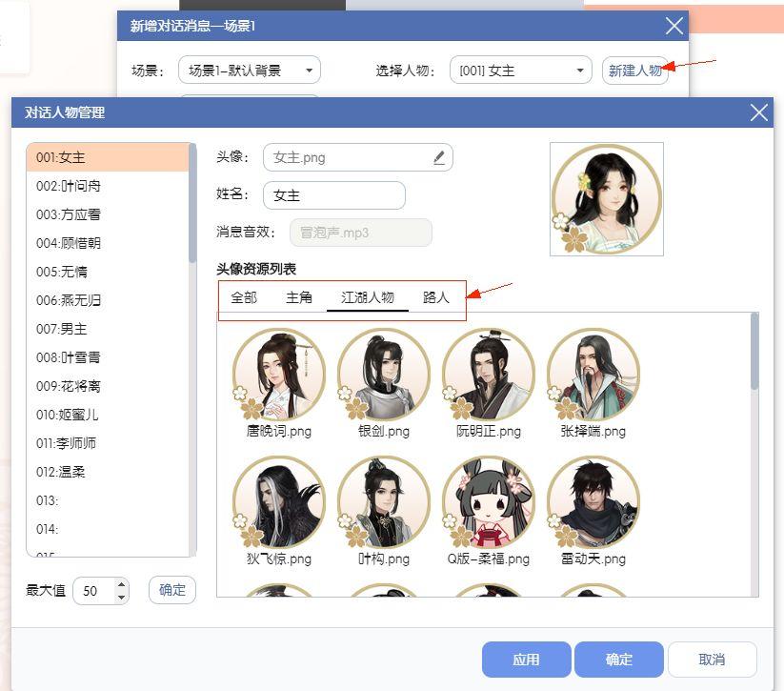784x691 pixels.
Task: Choose the 狄飞惊.png avatar
Action: 279,502
